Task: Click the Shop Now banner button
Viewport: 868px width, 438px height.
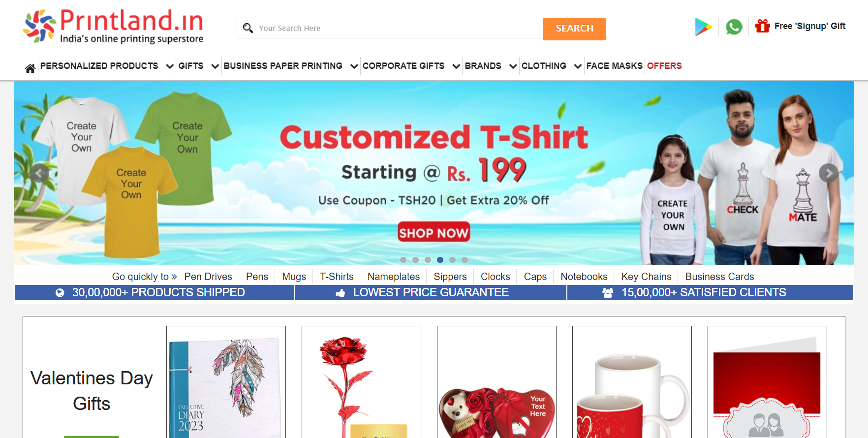Action: pyautogui.click(x=434, y=232)
